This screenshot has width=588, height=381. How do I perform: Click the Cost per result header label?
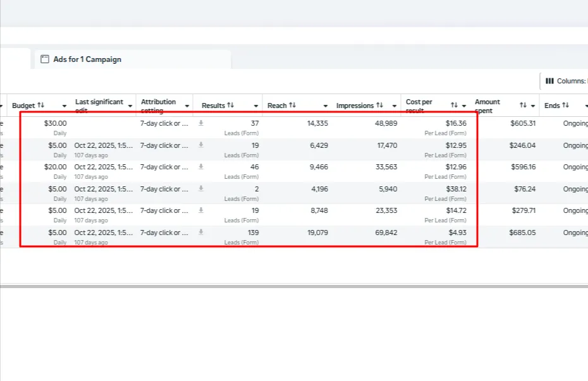419,106
